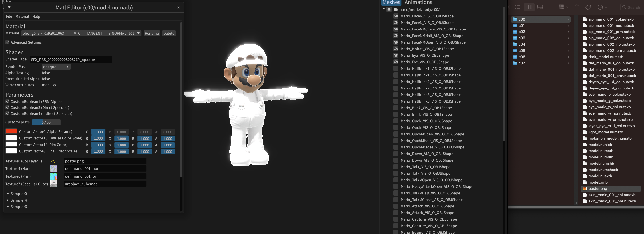The width and height of the screenshot is (644, 234).
Task: Switch Finder to list view
Action: [x=518, y=7]
